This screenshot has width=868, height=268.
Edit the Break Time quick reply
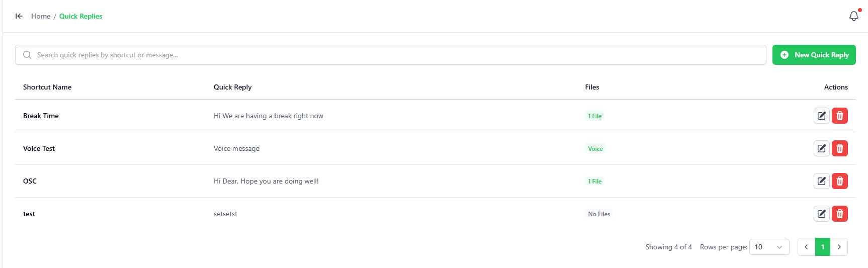tap(822, 116)
